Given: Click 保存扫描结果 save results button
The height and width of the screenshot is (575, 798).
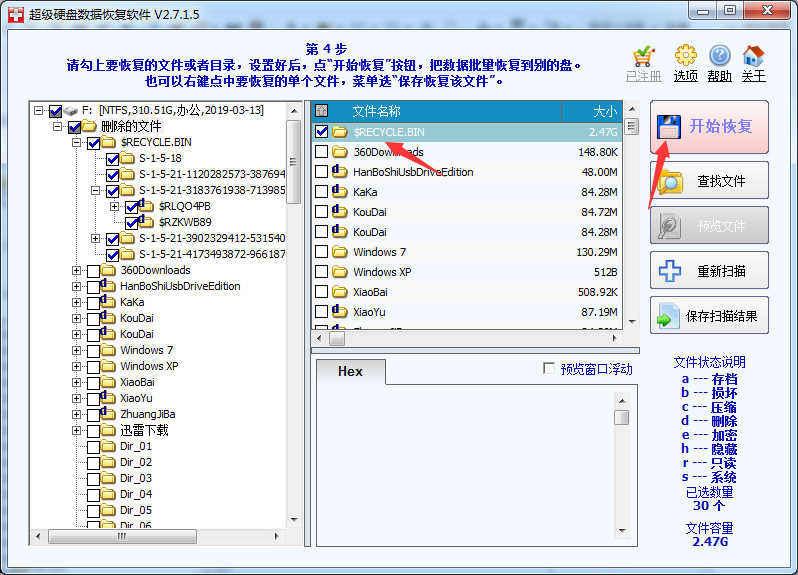Looking at the screenshot, I should [x=709, y=317].
